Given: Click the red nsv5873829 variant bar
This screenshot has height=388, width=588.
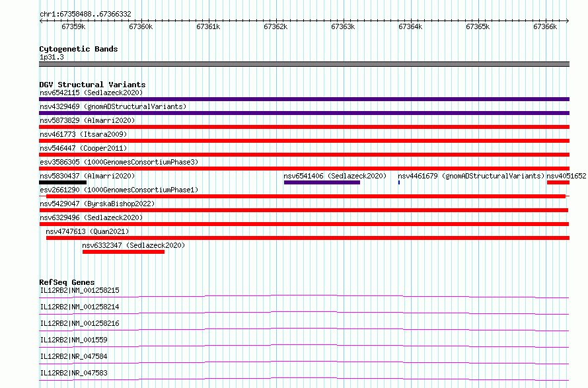Looking at the screenshot, I should point(304,127).
